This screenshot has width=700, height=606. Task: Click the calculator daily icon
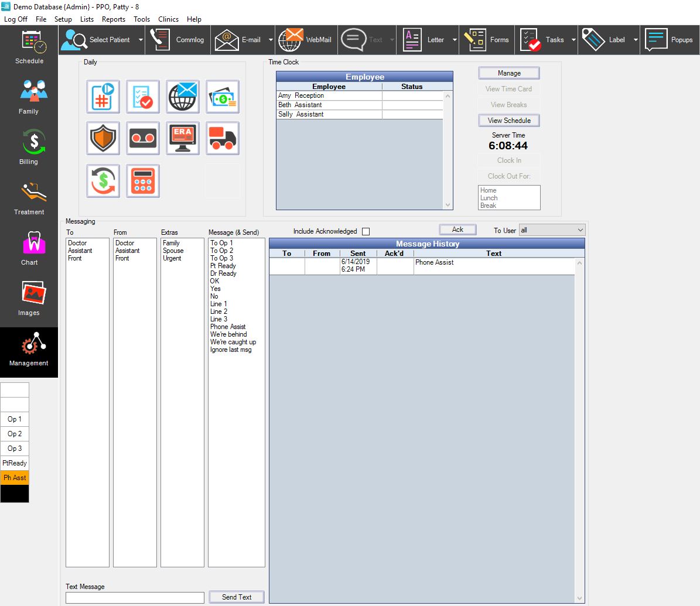[142, 181]
